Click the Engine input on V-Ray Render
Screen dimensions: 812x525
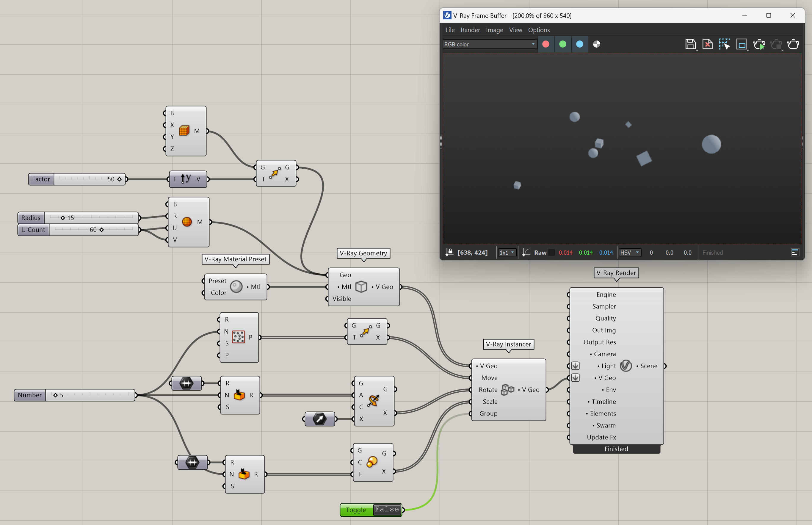(606, 294)
